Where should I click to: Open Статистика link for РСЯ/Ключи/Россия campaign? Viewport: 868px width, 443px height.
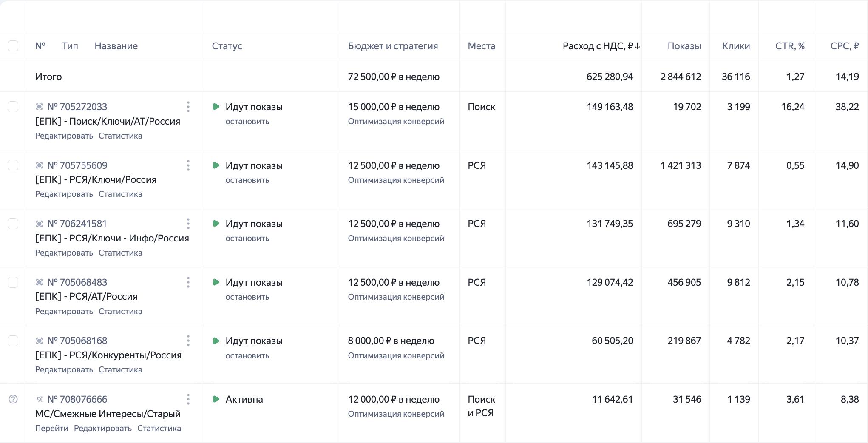(x=120, y=194)
